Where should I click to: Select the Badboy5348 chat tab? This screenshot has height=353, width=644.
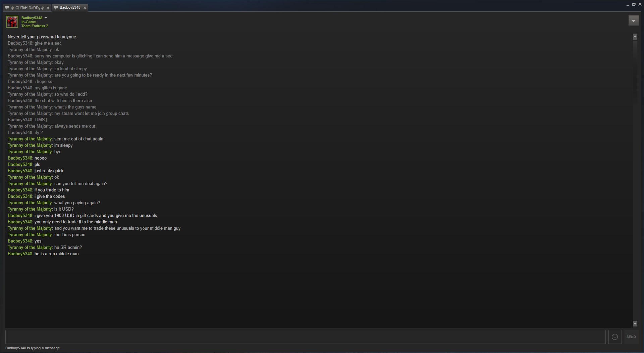[x=70, y=7]
